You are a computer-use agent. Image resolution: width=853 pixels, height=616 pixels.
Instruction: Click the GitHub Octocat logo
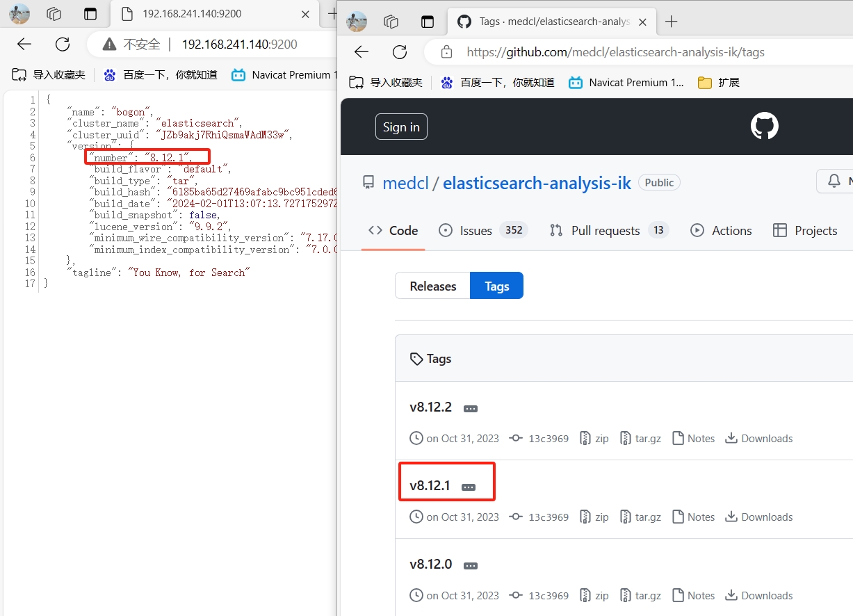[765, 127]
